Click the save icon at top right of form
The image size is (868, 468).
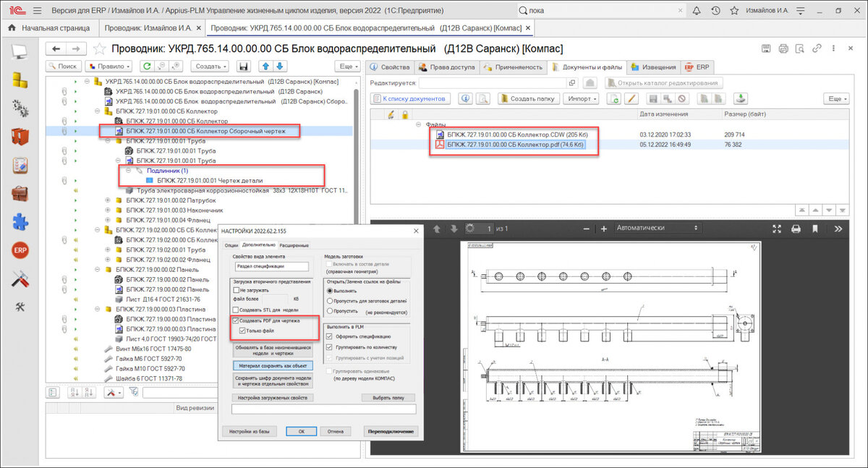(x=766, y=48)
